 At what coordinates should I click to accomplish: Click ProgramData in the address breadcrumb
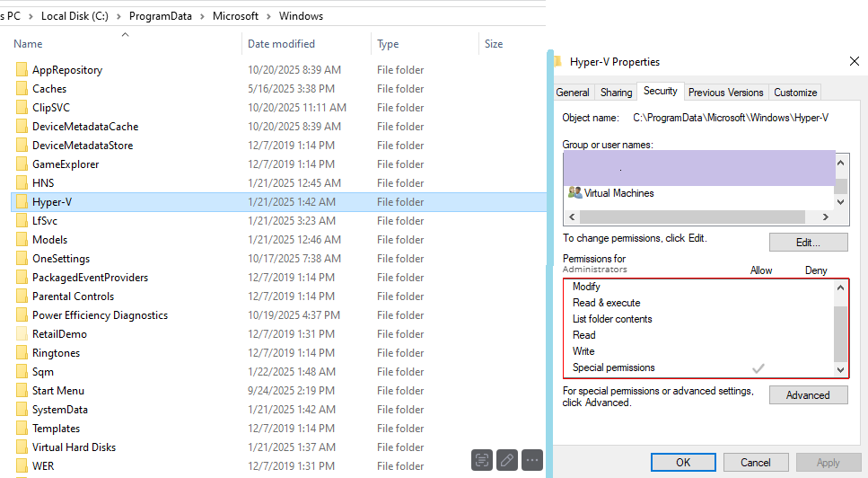tap(160, 16)
